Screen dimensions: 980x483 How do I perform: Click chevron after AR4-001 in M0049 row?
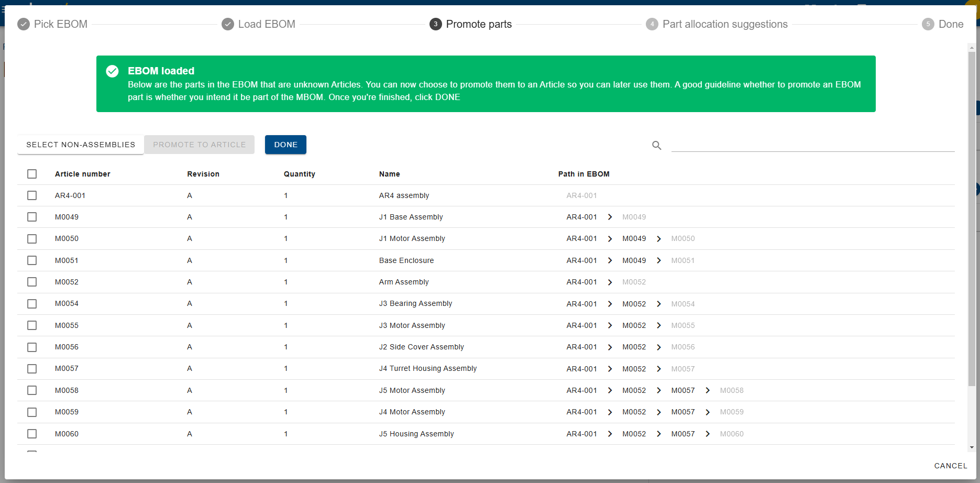pyautogui.click(x=610, y=217)
